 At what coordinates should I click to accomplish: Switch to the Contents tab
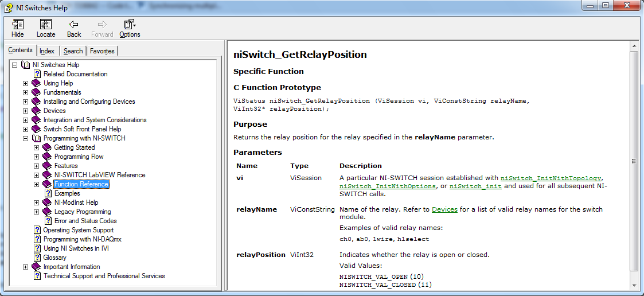pyautogui.click(x=20, y=50)
